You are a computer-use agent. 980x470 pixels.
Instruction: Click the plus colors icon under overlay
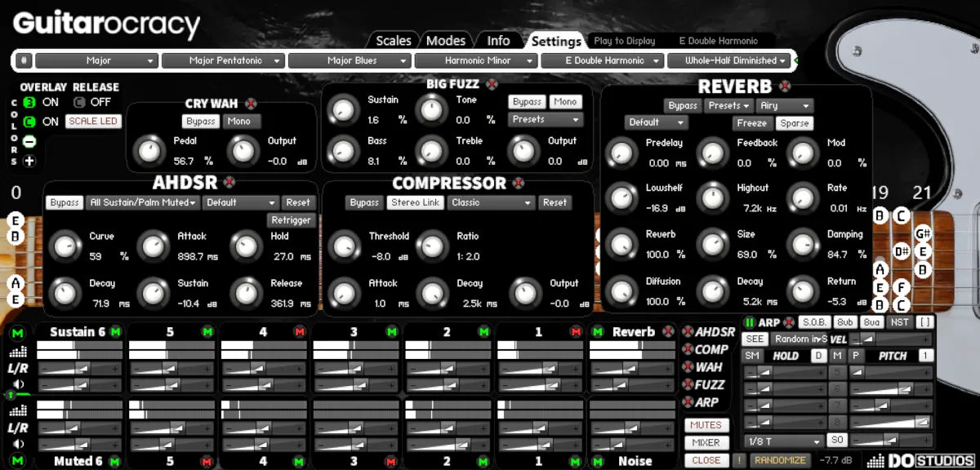tap(29, 160)
